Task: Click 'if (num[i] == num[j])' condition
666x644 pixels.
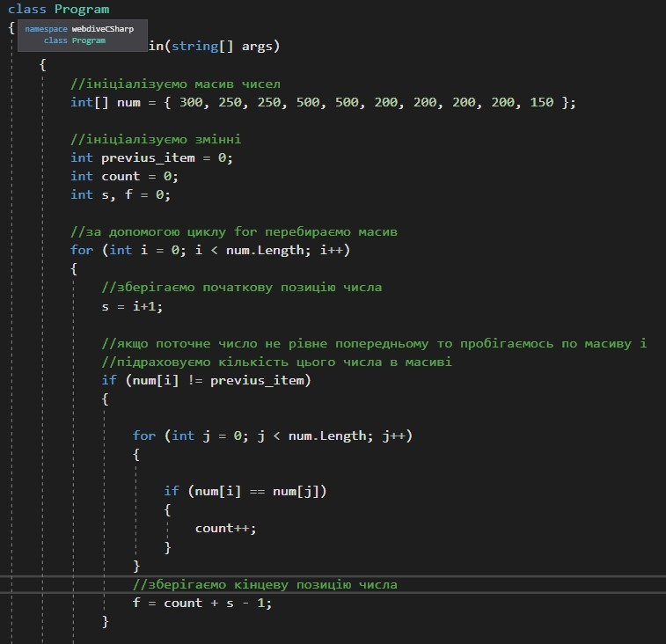Action: click(250, 491)
